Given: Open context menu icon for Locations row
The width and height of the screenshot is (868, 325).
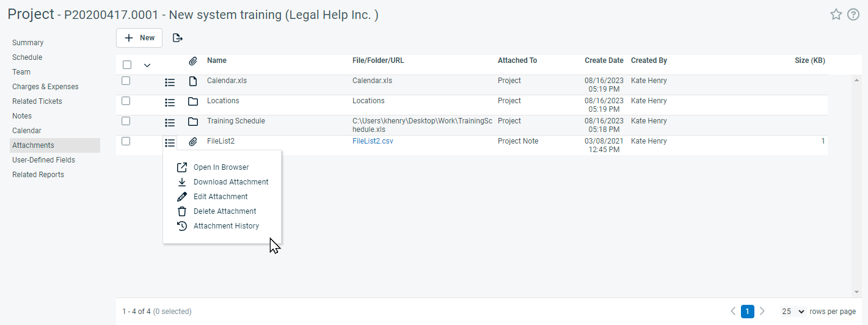Looking at the screenshot, I should 170,102.
